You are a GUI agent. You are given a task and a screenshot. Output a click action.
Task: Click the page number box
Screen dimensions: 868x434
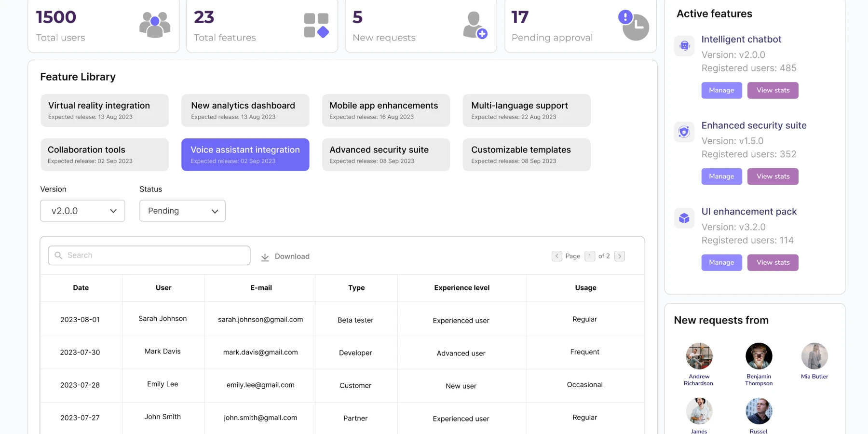click(589, 256)
